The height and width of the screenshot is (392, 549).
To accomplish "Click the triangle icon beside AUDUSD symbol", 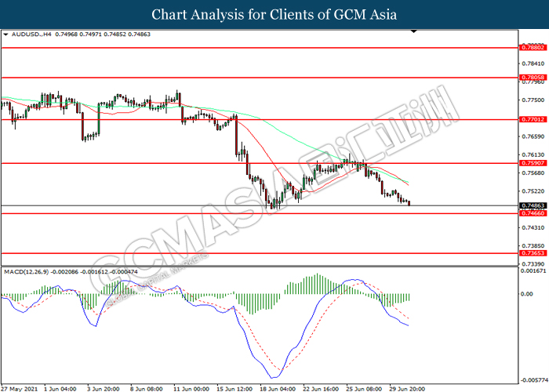I will pos(5,35).
